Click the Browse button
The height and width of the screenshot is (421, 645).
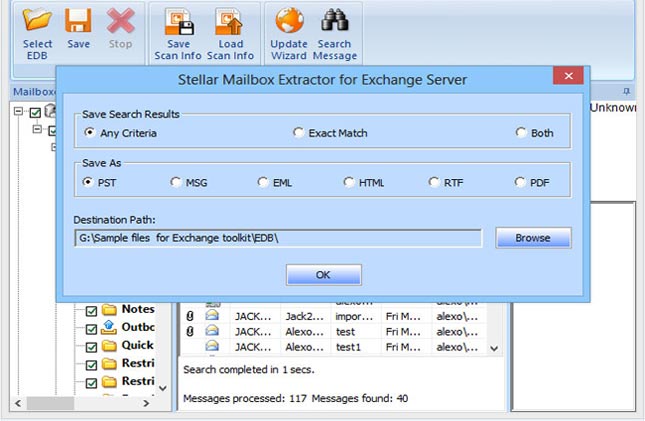(x=533, y=238)
